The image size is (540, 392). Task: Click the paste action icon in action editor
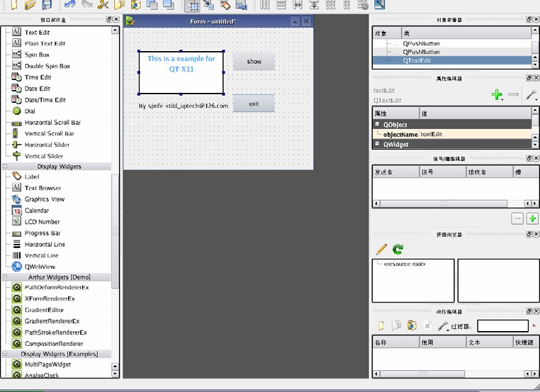coord(412,326)
